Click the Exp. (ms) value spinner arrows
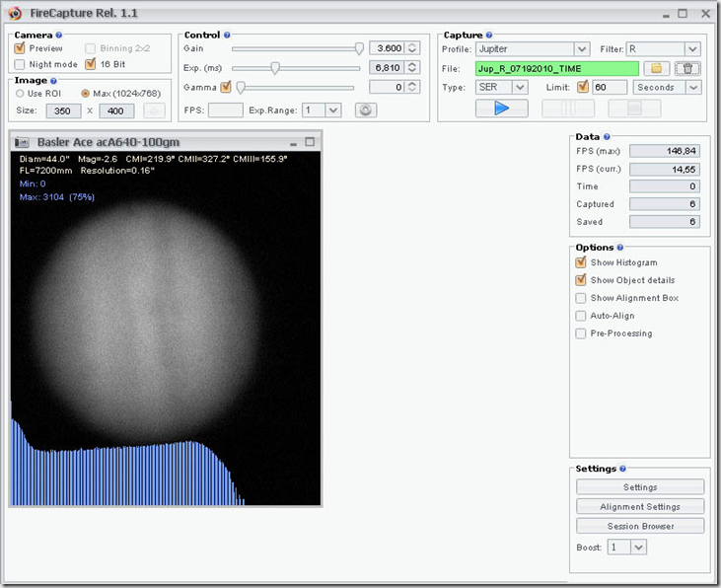The image size is (721, 588). coord(412,68)
